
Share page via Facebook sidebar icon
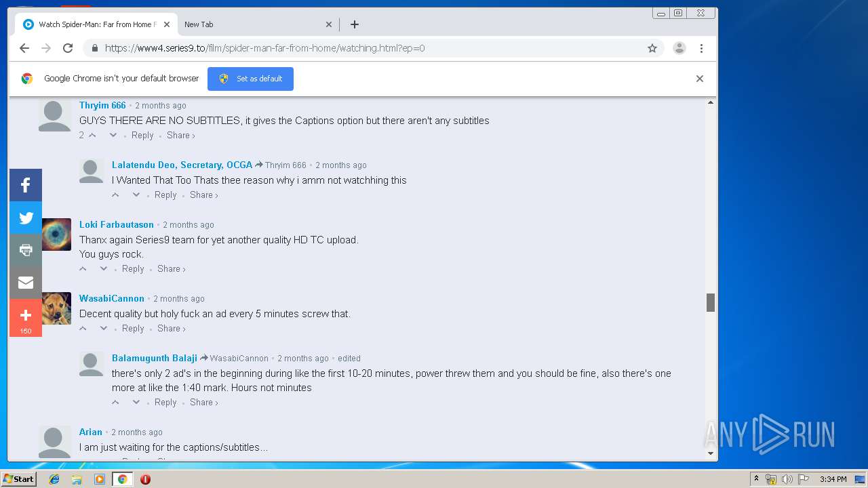[x=26, y=185]
